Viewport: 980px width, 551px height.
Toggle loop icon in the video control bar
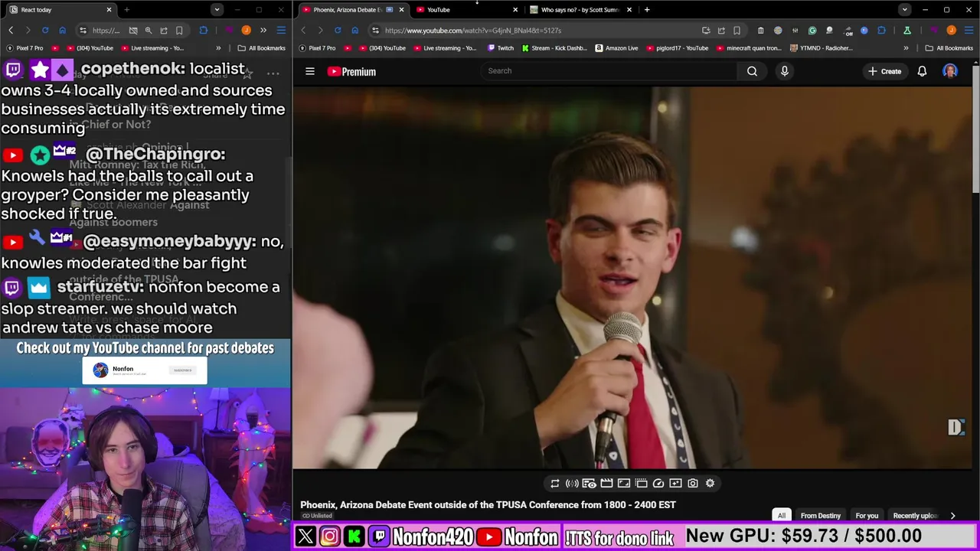[554, 483]
